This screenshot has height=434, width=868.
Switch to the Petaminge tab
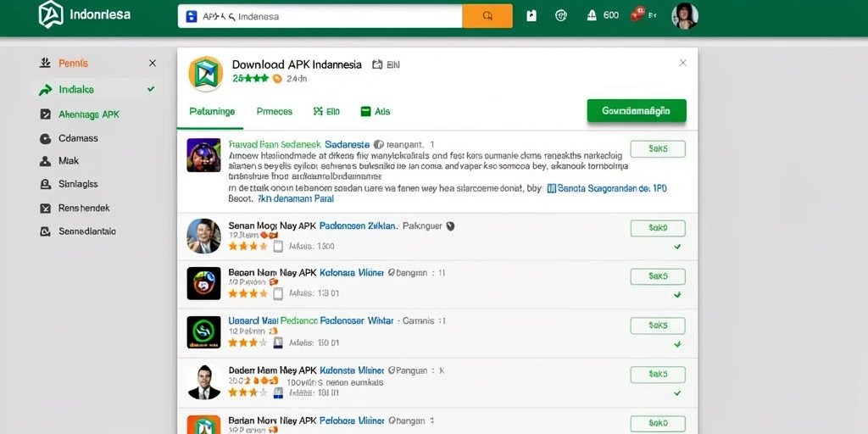click(x=212, y=111)
